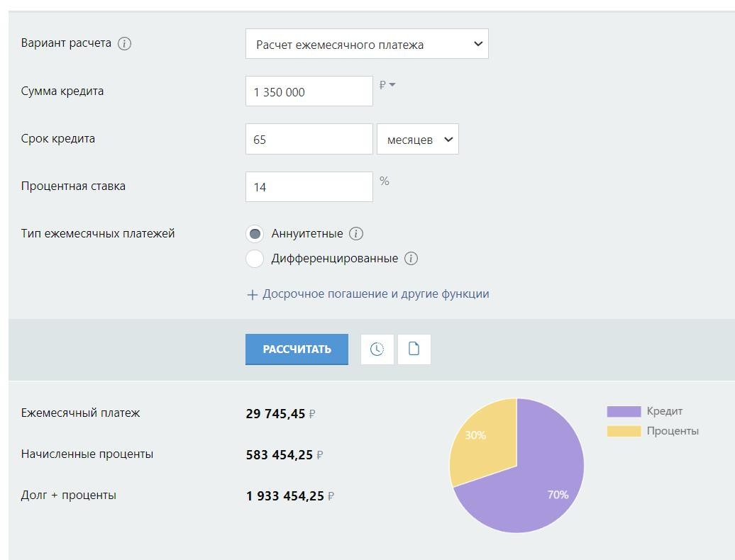735x560 pixels.
Task: Open ruble currency selector dropdown
Action: 387,85
